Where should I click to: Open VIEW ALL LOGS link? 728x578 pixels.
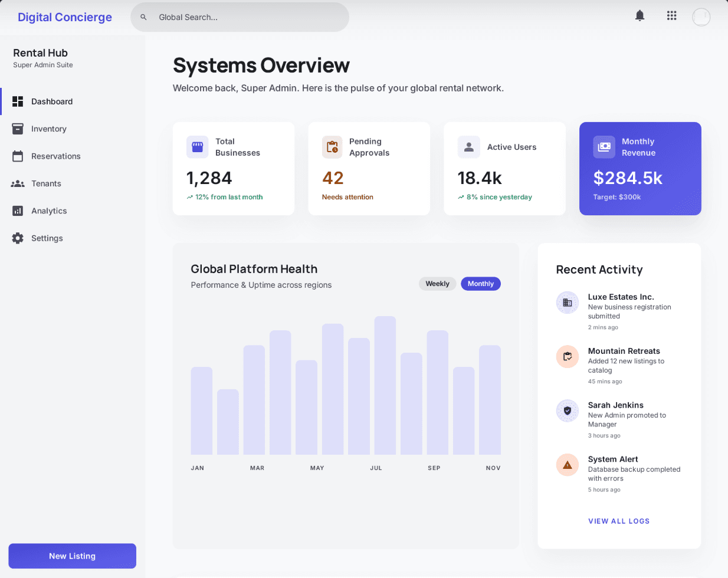point(619,521)
